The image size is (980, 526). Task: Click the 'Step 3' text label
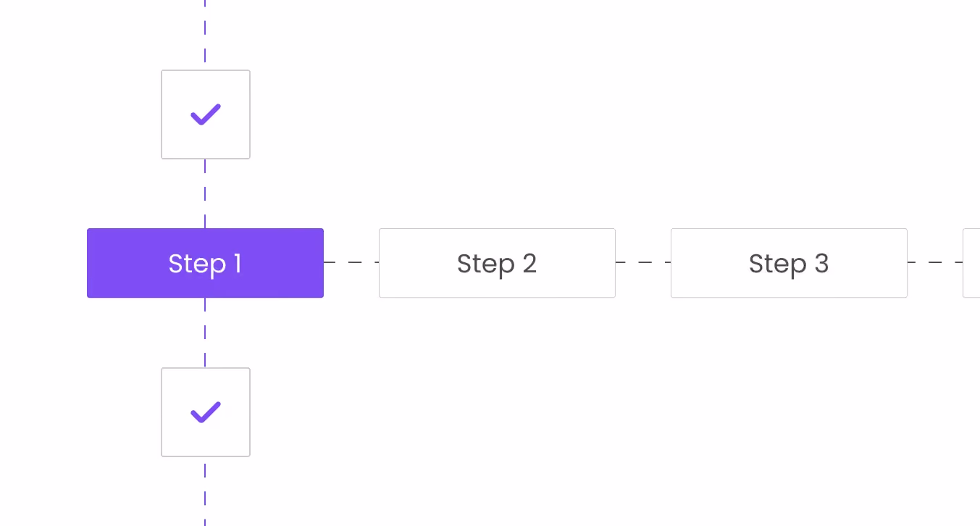click(x=789, y=264)
